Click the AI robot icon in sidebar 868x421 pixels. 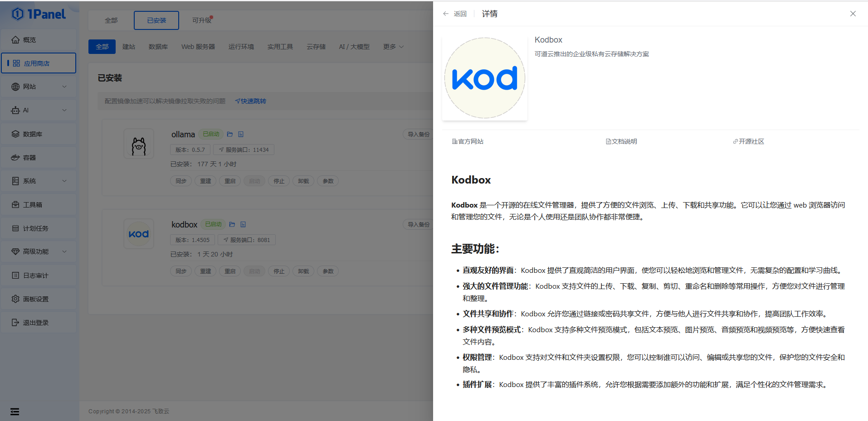(15, 110)
